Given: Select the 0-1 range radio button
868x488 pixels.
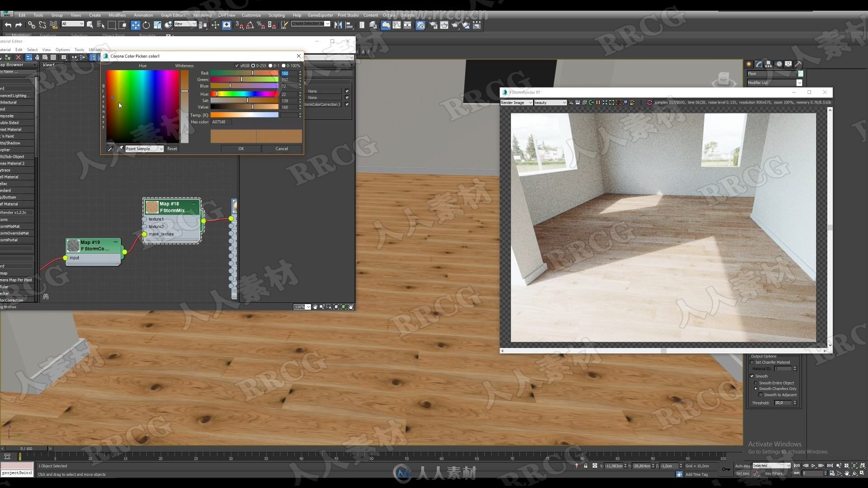Looking at the screenshot, I should coord(270,66).
